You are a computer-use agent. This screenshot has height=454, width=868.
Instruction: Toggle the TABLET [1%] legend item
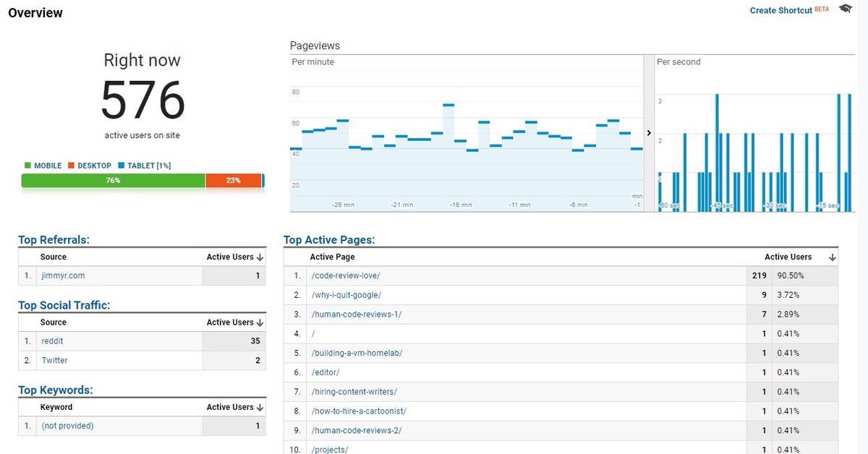tap(146, 165)
